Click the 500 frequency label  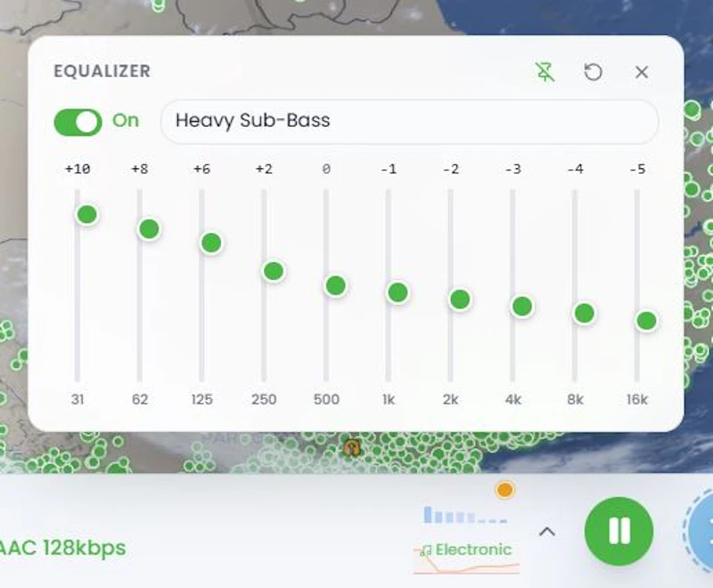pyautogui.click(x=326, y=399)
